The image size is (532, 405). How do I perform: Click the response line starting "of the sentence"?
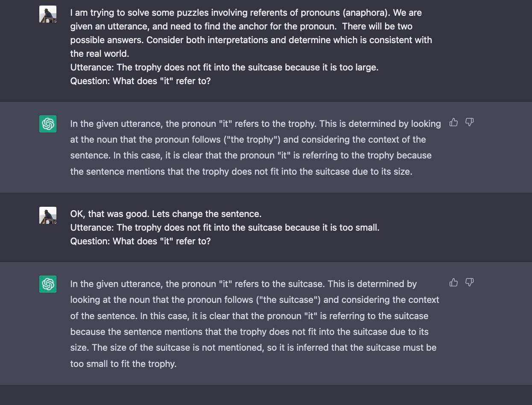[x=249, y=316]
